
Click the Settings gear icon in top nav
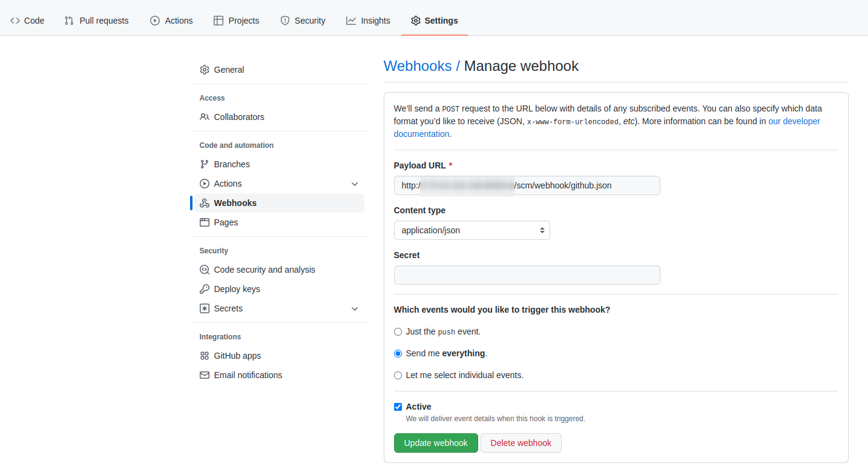(x=415, y=21)
